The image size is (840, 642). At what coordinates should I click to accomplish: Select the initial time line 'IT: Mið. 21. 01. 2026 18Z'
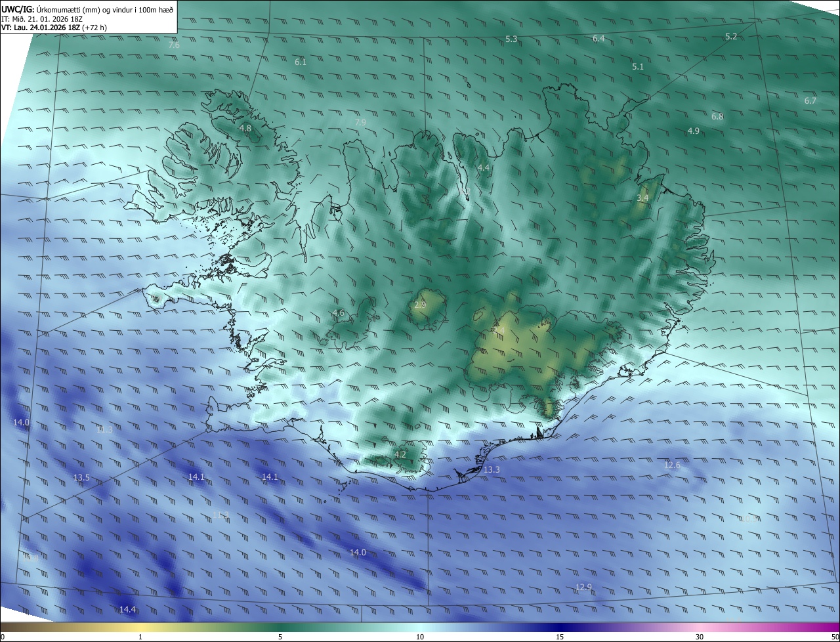pyautogui.click(x=43, y=19)
